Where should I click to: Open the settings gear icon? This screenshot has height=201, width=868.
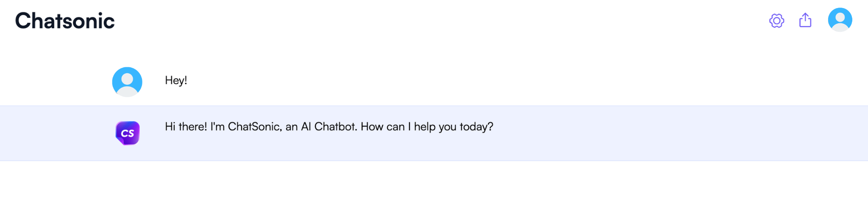tap(776, 21)
